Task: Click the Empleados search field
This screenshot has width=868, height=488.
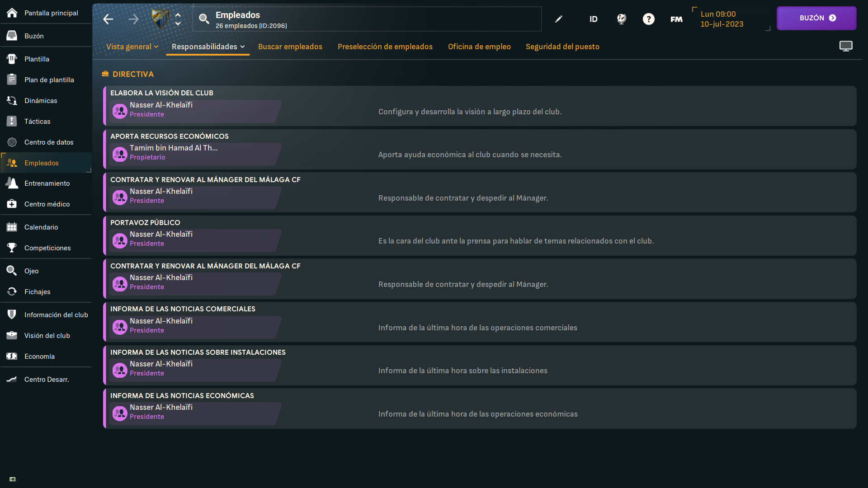Action: click(367, 19)
